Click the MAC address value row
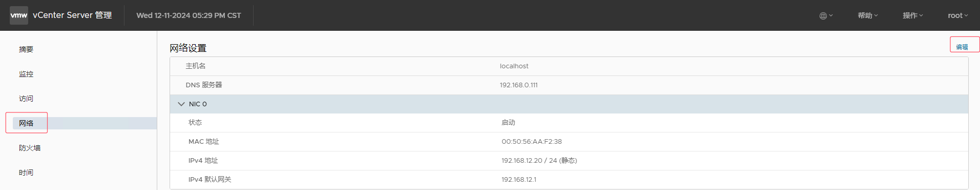The height and width of the screenshot is (190, 980). click(x=569, y=142)
